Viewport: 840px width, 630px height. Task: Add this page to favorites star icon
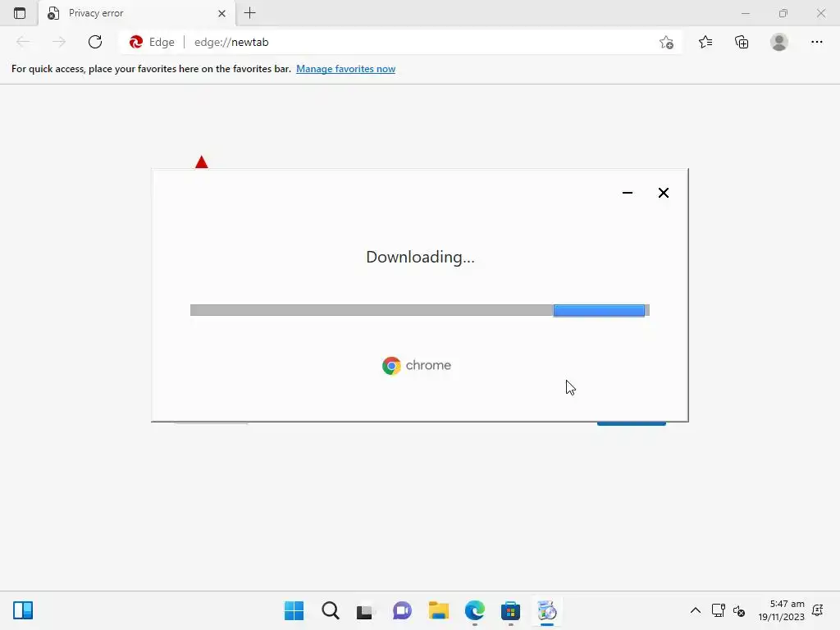[x=666, y=42]
